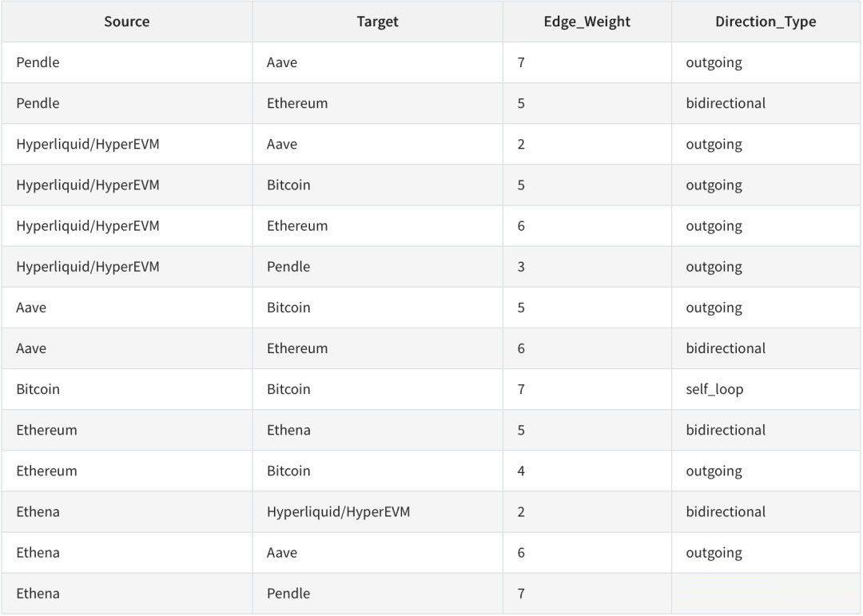Image resolution: width=863 pixels, height=616 pixels.
Task: Click the Target column header
Action: (377, 22)
